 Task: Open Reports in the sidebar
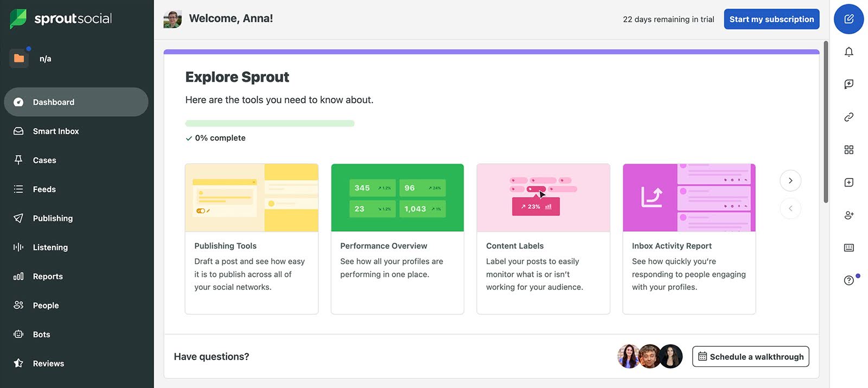(76, 276)
